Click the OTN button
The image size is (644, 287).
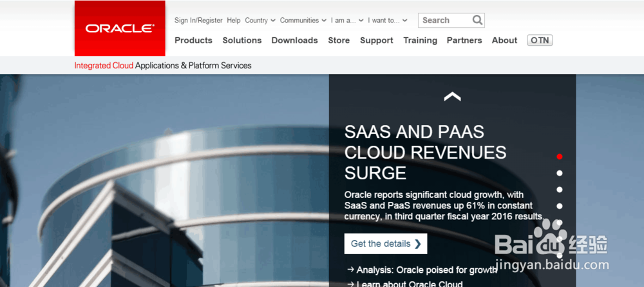[x=540, y=40]
